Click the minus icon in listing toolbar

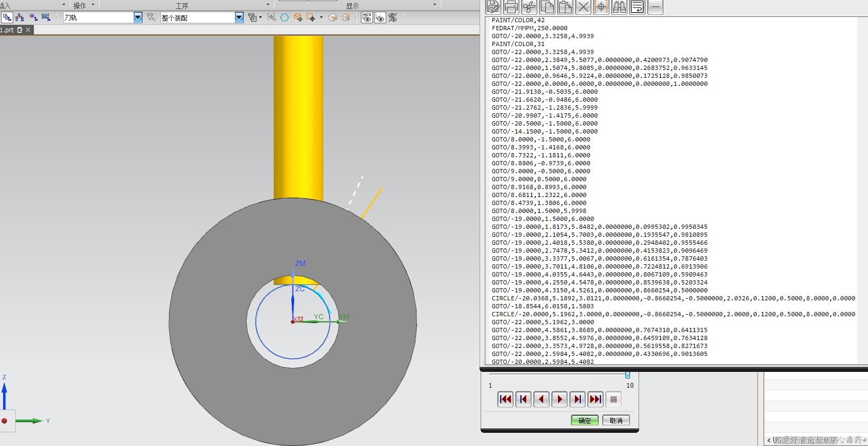click(656, 7)
